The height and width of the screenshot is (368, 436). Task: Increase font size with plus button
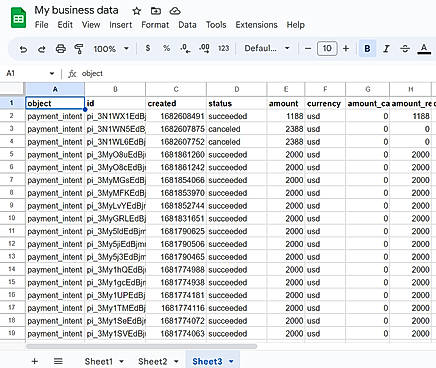coord(346,49)
